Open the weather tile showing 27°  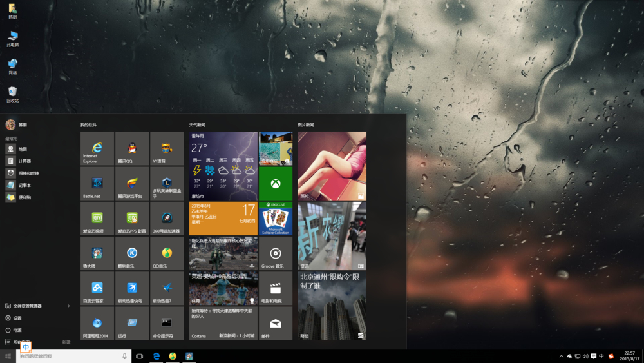[x=223, y=166]
